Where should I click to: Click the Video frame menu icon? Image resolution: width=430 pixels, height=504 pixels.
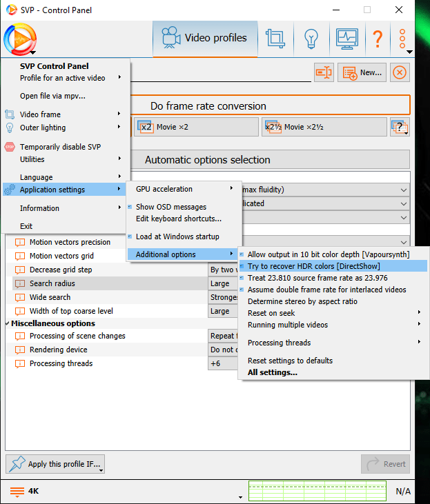tap(10, 114)
